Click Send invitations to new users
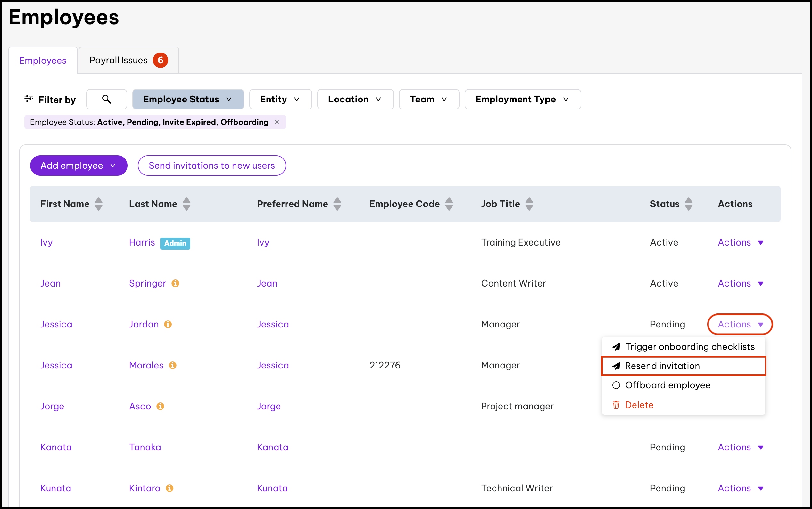The width and height of the screenshot is (812, 509). coord(211,166)
